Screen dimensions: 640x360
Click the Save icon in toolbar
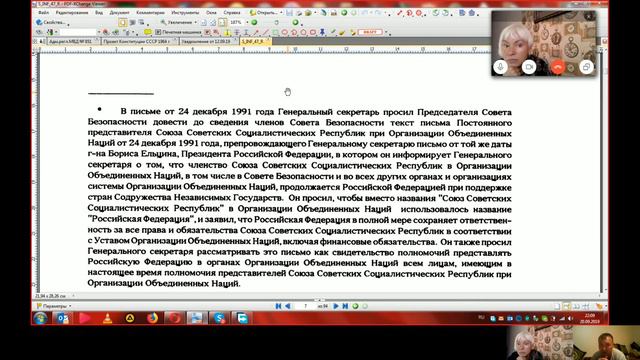pos(289,13)
